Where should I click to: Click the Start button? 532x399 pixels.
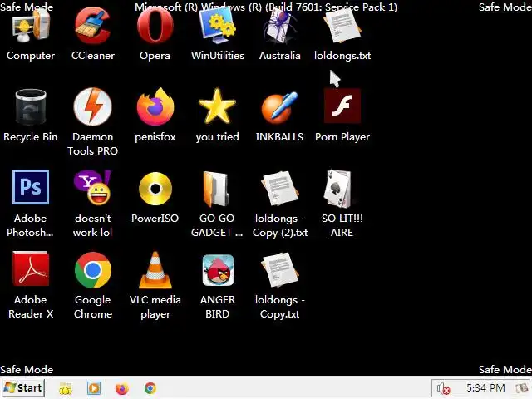point(23,388)
